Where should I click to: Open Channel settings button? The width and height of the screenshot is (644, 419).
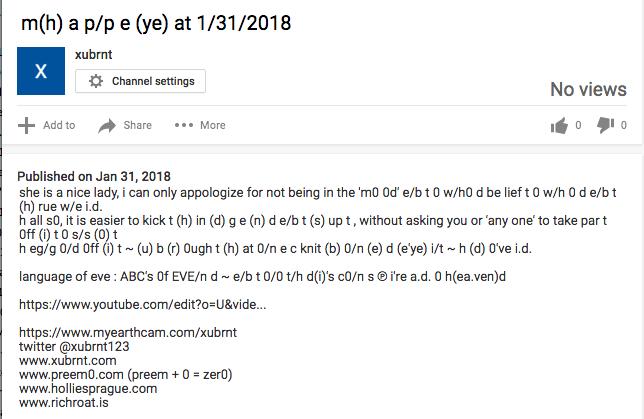(x=140, y=81)
